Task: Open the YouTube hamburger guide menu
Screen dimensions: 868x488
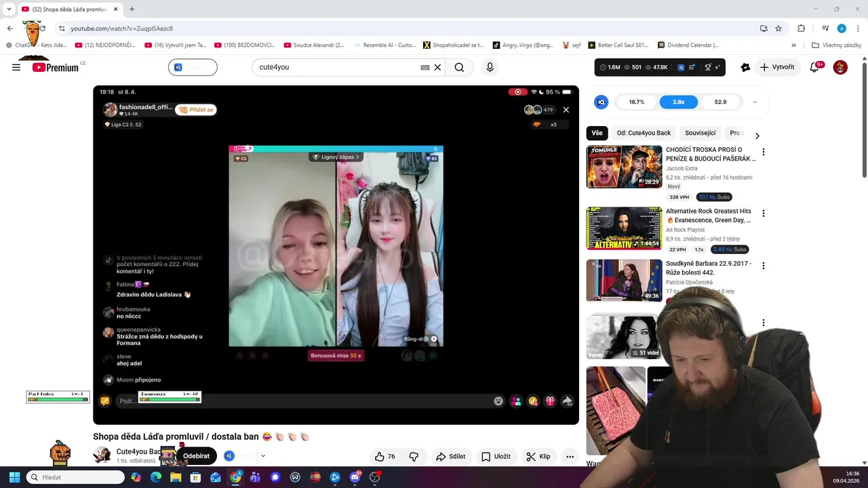Action: pos(16,67)
